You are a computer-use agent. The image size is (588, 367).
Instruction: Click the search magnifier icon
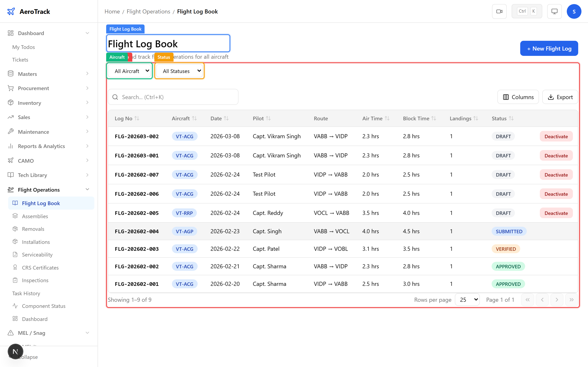(x=115, y=97)
